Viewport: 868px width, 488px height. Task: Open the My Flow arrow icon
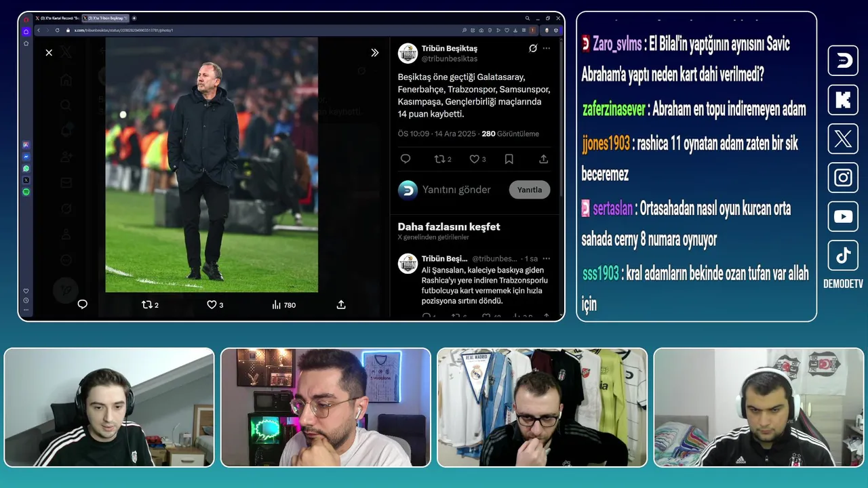click(x=498, y=30)
